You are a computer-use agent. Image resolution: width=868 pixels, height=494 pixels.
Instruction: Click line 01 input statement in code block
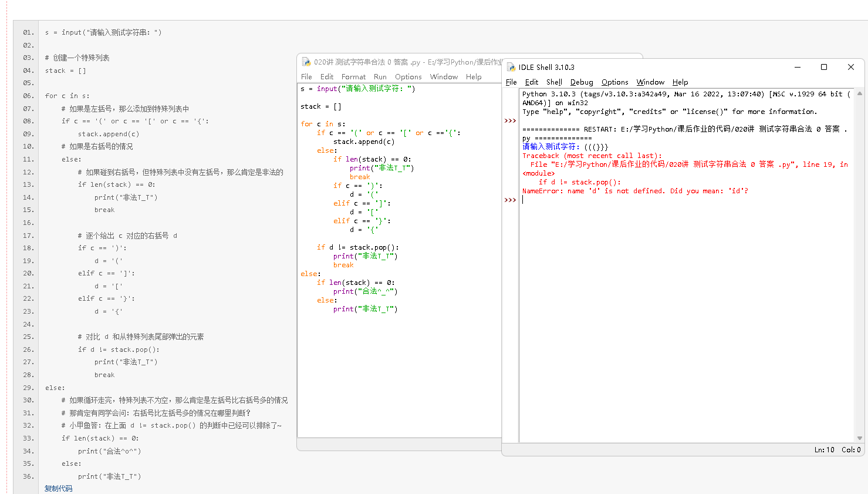103,32
